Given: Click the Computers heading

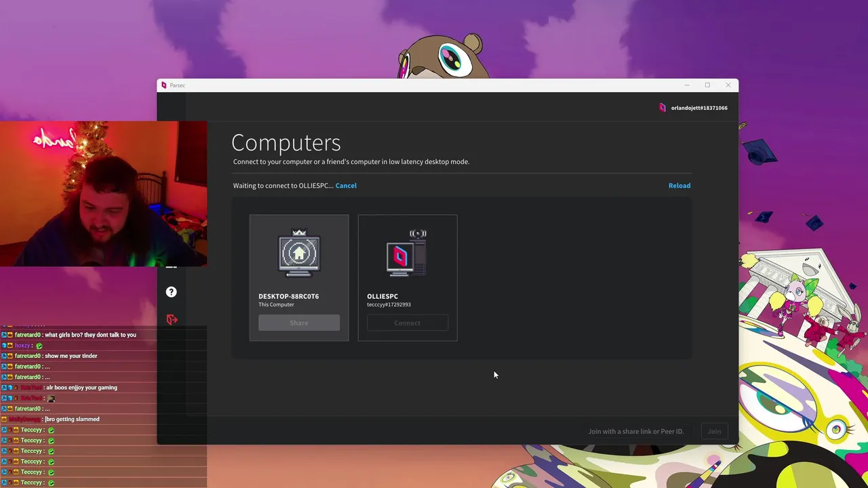Looking at the screenshot, I should (286, 142).
